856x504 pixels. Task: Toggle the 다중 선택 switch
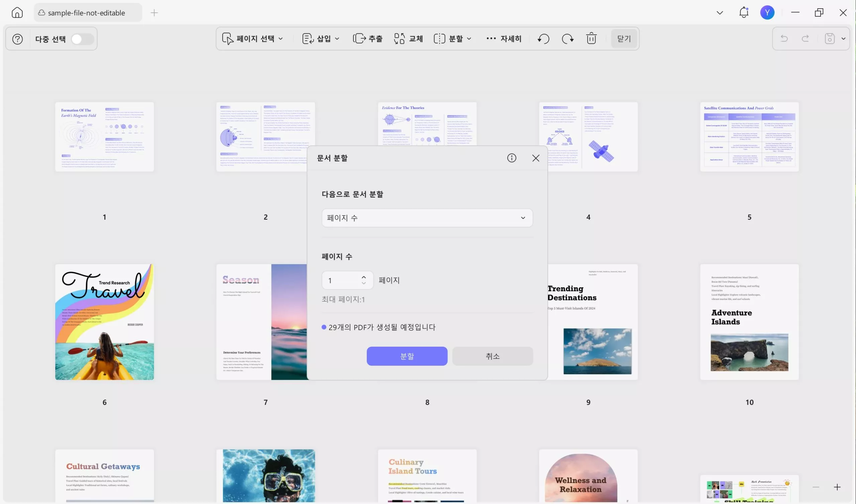tap(82, 39)
